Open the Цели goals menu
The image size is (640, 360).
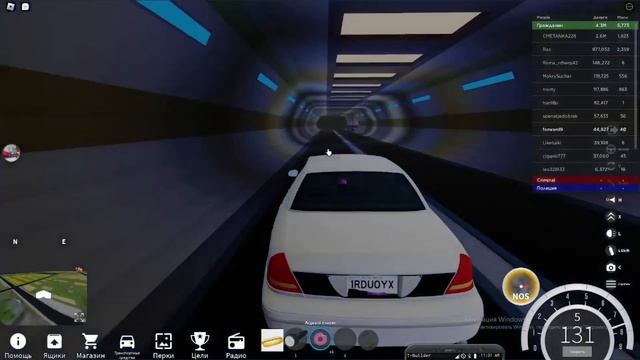click(200, 345)
